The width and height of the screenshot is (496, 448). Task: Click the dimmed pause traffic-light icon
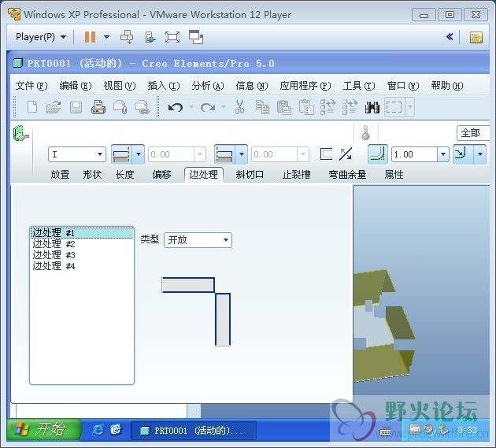point(365,132)
